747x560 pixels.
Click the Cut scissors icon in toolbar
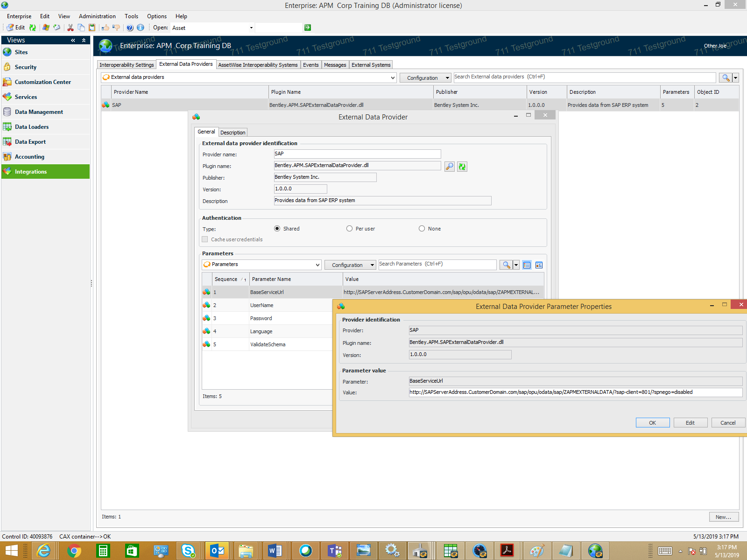click(x=70, y=28)
